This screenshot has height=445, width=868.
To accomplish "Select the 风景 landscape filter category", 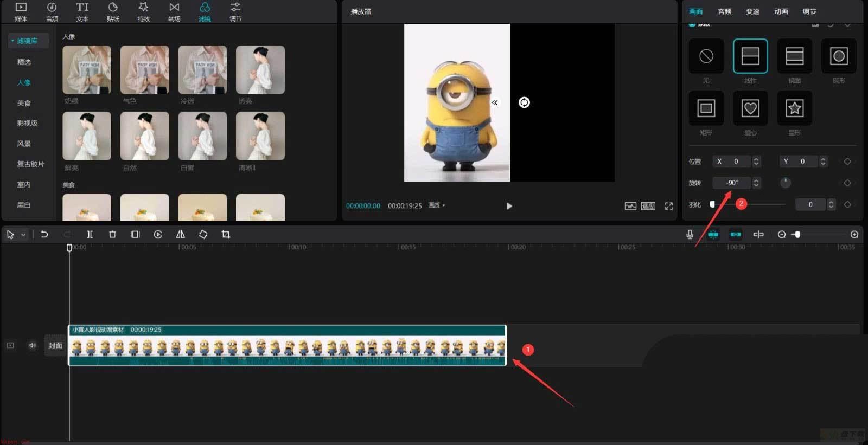I will pyautogui.click(x=24, y=144).
